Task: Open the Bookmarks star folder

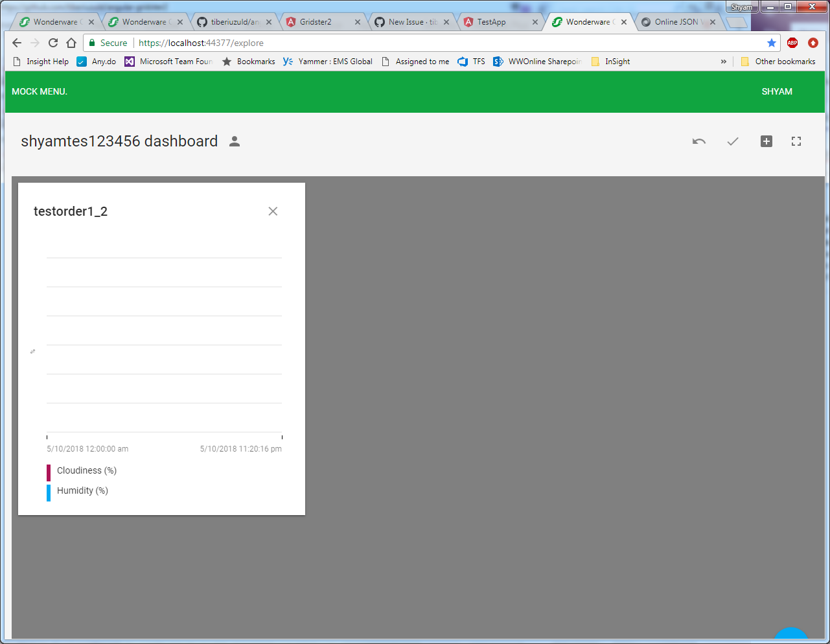Action: pyautogui.click(x=248, y=62)
